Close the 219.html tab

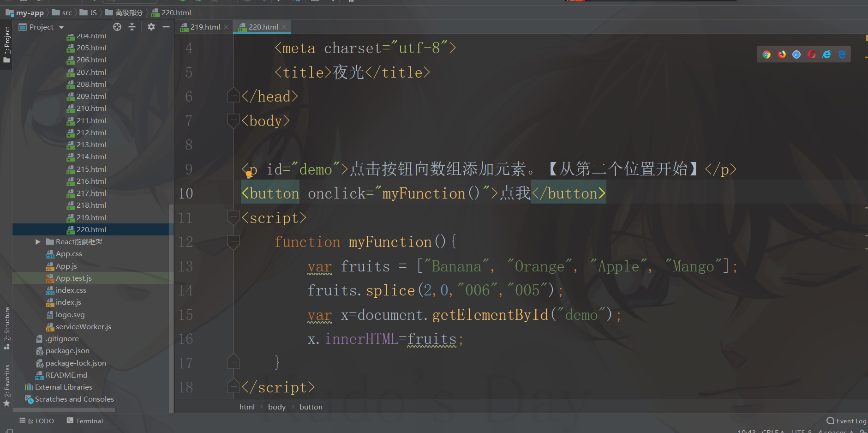pyautogui.click(x=226, y=27)
